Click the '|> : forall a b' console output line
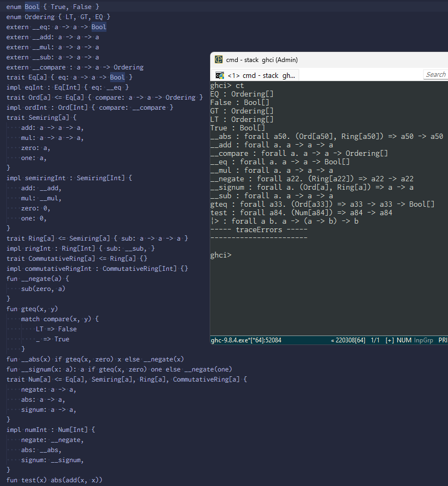The width and height of the screenshot is (448, 486). pos(284,221)
